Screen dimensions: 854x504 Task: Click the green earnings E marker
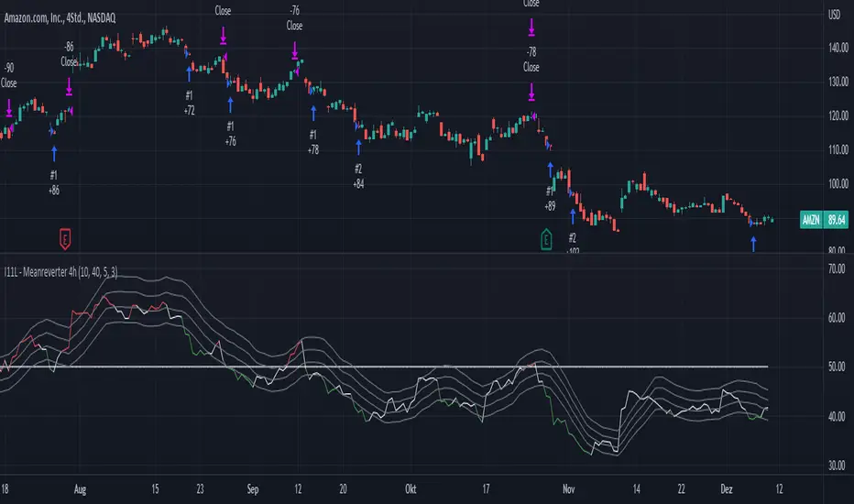[x=547, y=239]
